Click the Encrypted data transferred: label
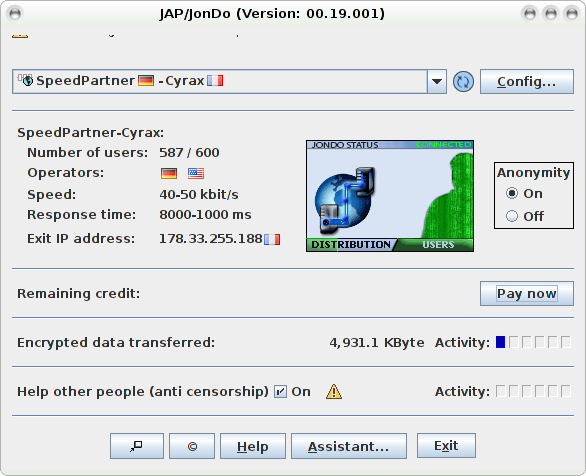 (116, 343)
